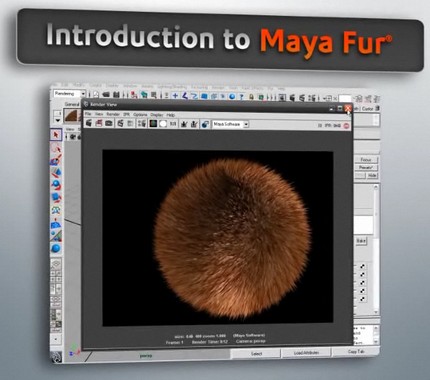Open Help menu in Render View
430x380 pixels.
pos(170,115)
